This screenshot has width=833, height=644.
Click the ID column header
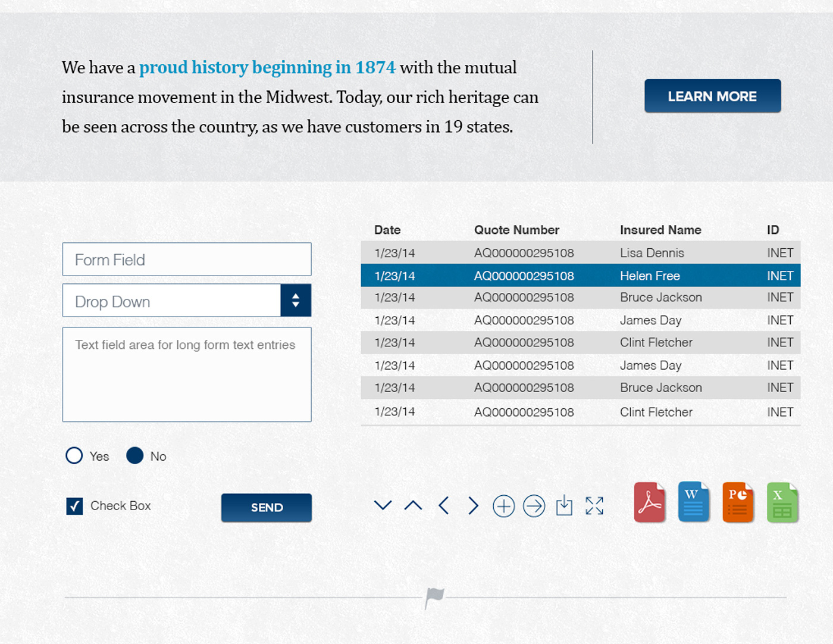click(x=773, y=230)
